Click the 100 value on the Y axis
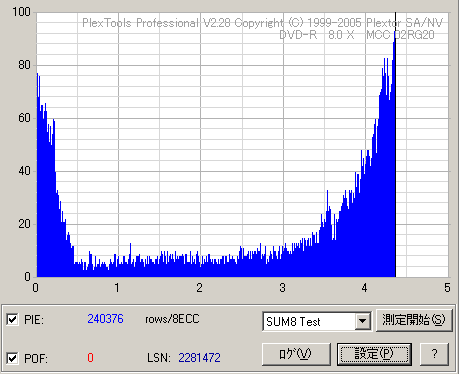The width and height of the screenshot is (459, 374). pyautogui.click(x=21, y=12)
